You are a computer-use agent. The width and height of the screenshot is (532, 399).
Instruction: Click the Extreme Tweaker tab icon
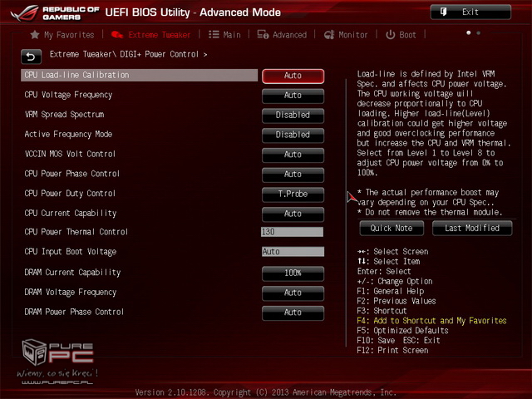[117, 35]
